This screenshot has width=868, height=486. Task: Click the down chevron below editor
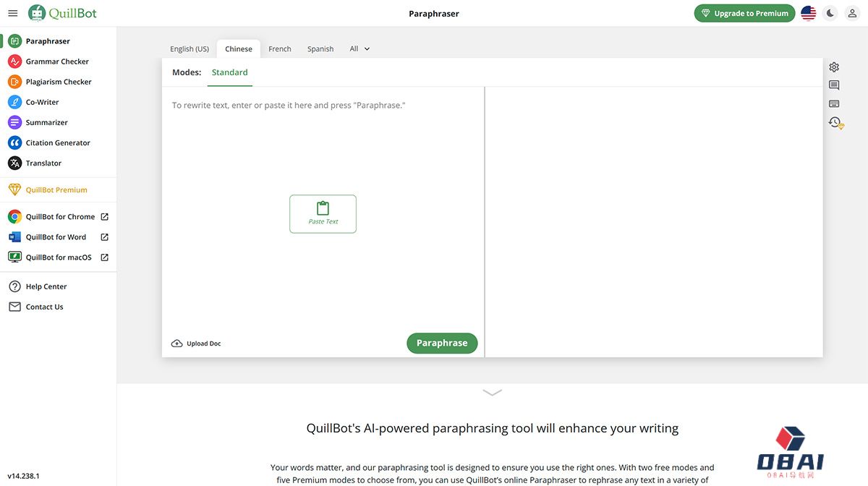click(492, 393)
